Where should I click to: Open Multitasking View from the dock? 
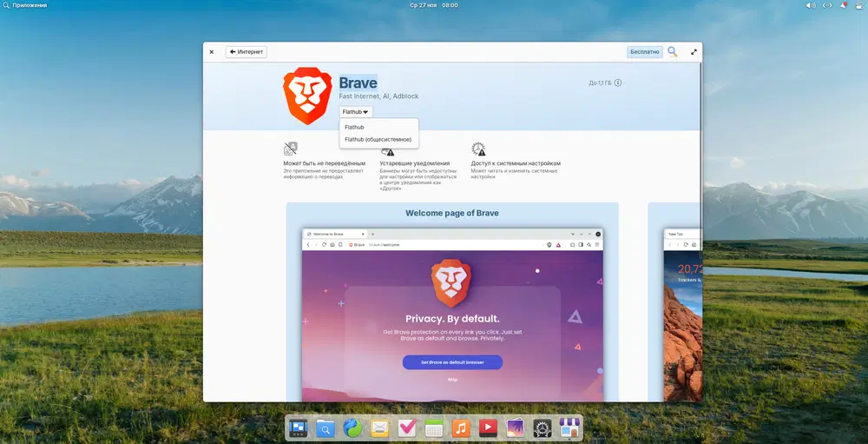click(x=299, y=427)
